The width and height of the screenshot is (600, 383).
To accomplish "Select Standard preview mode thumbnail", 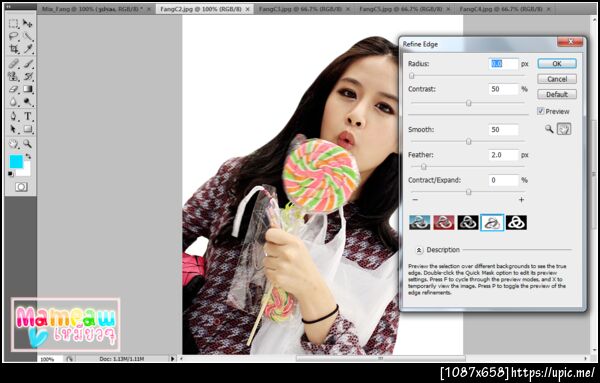I will (x=419, y=222).
